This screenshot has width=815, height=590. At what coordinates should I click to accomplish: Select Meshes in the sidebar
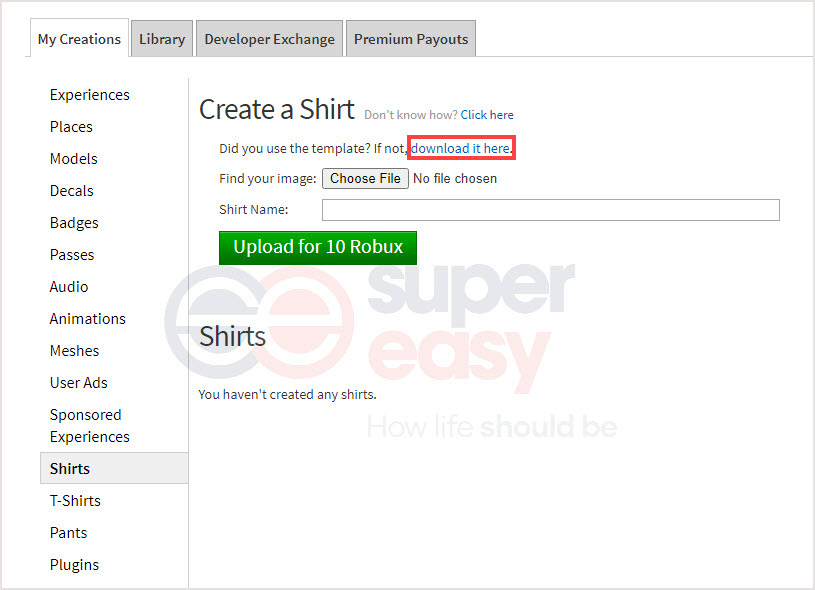pos(74,351)
